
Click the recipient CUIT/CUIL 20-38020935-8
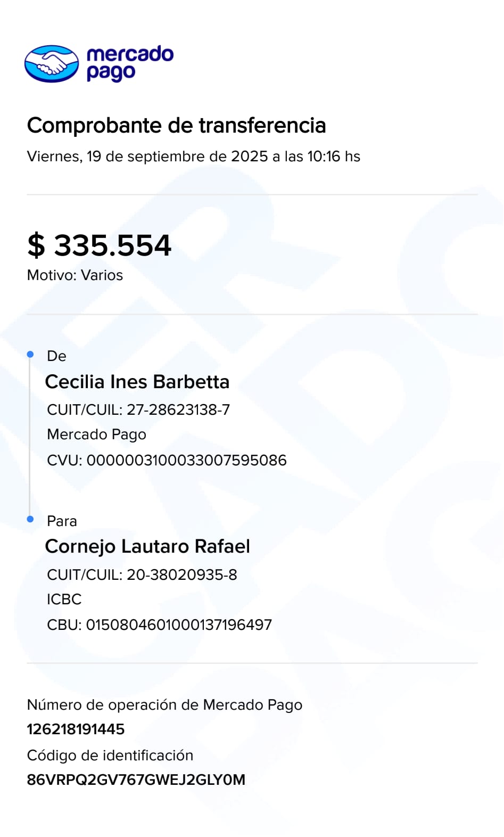pos(142,575)
